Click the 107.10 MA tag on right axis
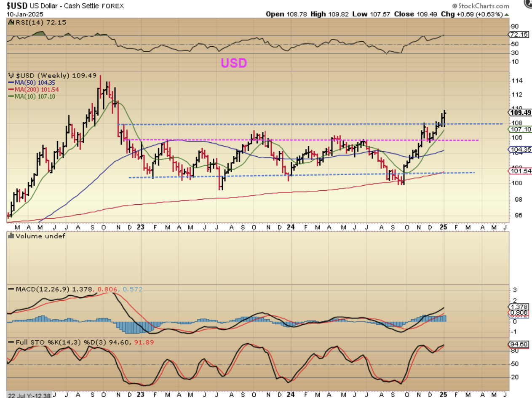Viewport: 532px width, 398px height. (520, 130)
